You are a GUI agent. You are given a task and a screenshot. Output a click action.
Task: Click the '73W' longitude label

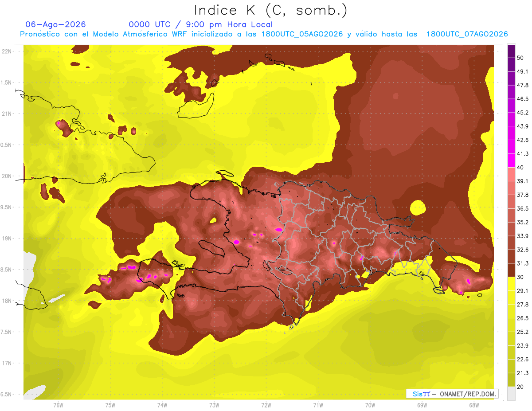coord(214,405)
